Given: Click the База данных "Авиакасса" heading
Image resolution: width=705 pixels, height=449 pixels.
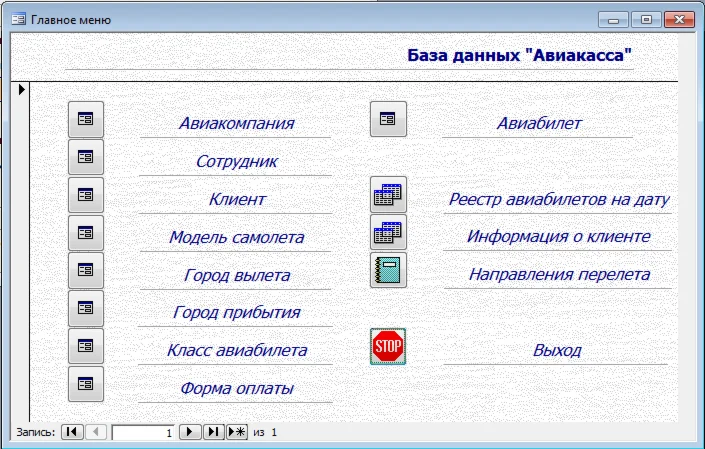Looking at the screenshot, I should (x=519, y=55).
